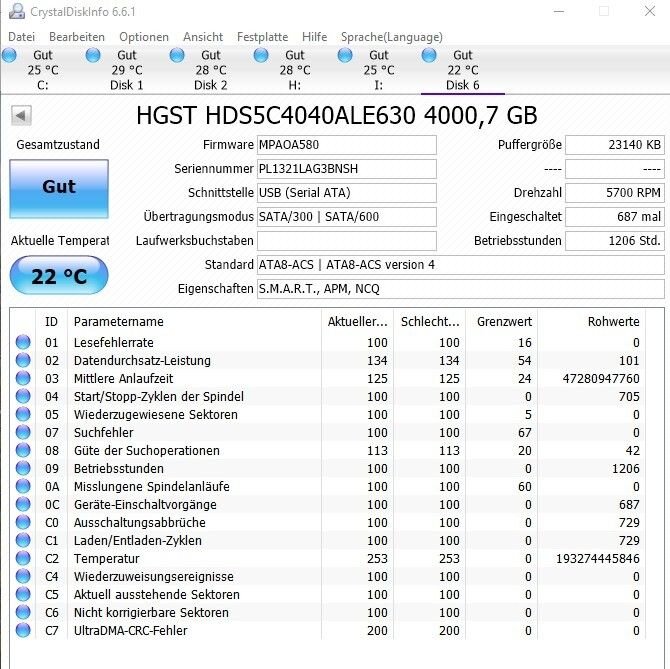Viewport: 670px width, 669px height.
Task: Click the Laden/Entladen-Zyklen parameter name
Action: (x=138, y=540)
